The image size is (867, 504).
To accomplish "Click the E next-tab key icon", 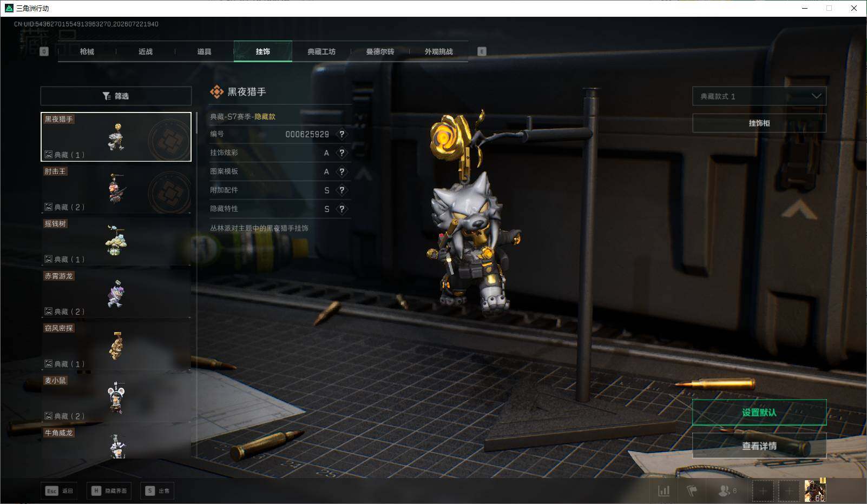I will [x=482, y=51].
